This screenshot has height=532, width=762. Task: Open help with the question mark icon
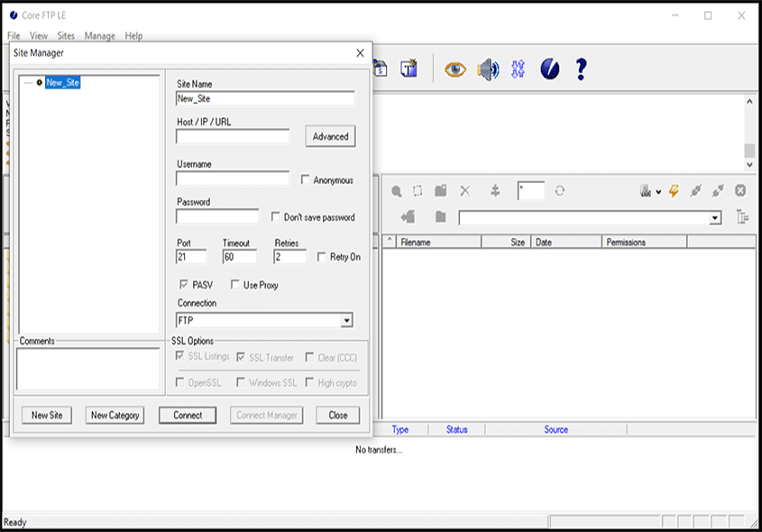tap(581, 69)
